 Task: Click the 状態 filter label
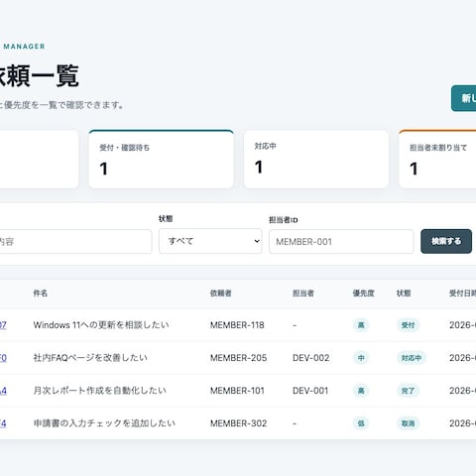[166, 219]
